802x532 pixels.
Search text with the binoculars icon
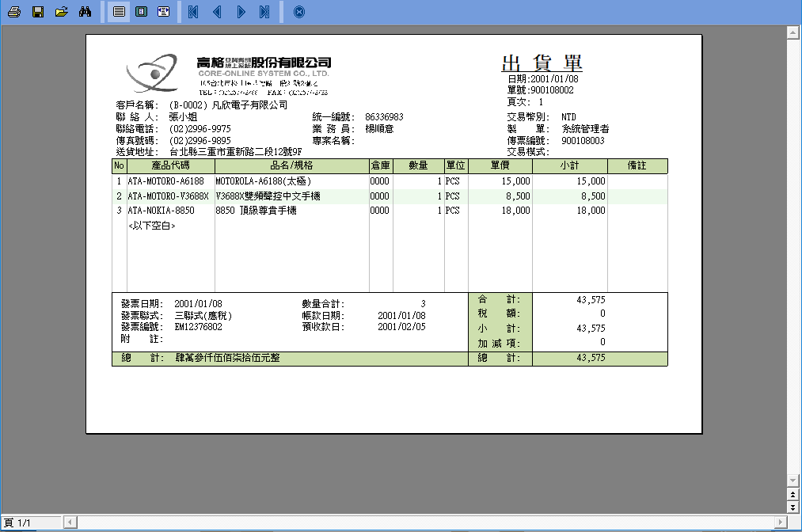[x=86, y=12]
